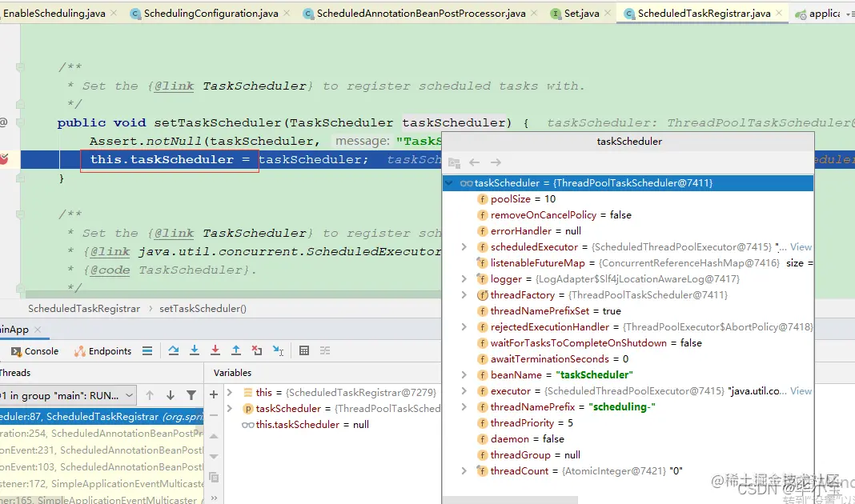Click the copy watches icon
855x504 pixels.
click(x=214, y=478)
